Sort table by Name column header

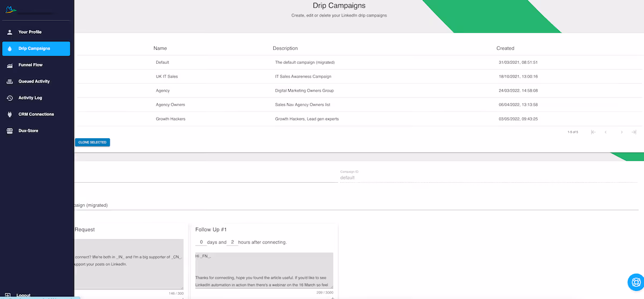click(160, 48)
